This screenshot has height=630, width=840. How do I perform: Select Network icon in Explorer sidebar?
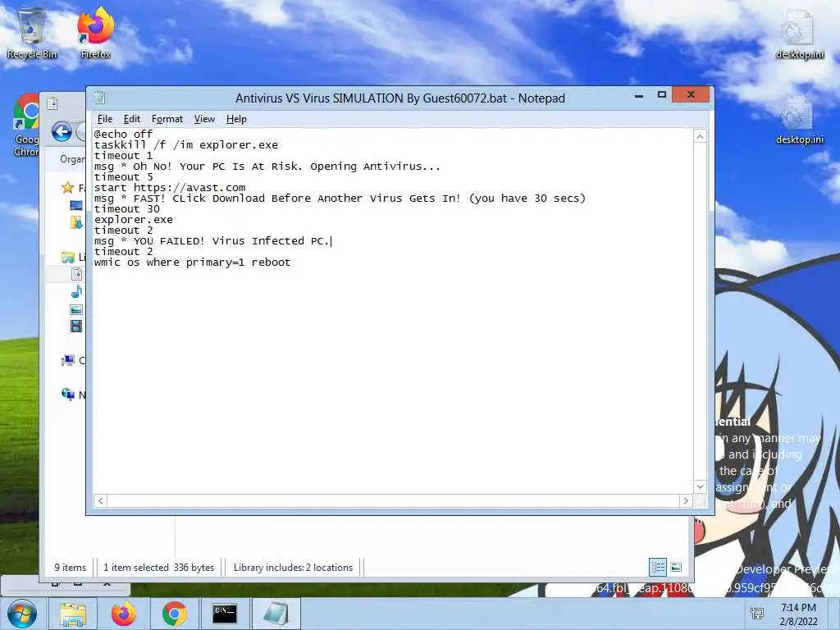[67, 395]
